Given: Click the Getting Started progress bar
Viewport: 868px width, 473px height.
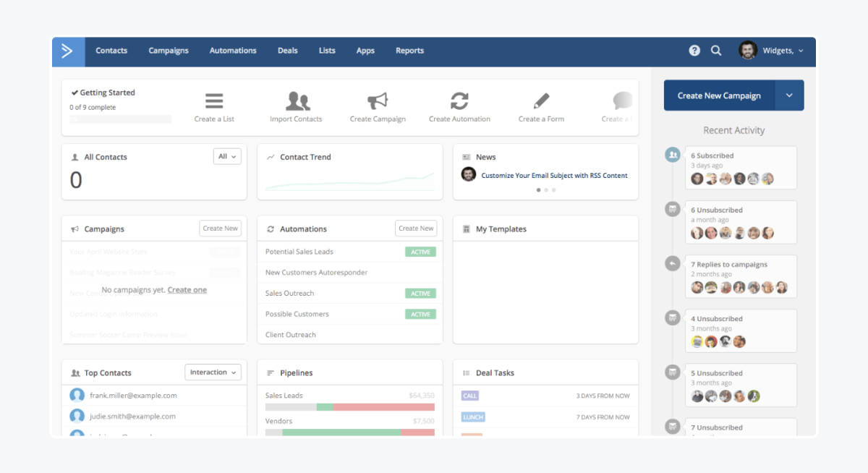Looking at the screenshot, I should click(x=119, y=118).
